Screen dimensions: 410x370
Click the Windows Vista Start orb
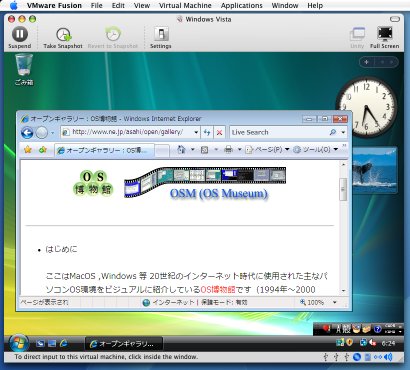18,343
